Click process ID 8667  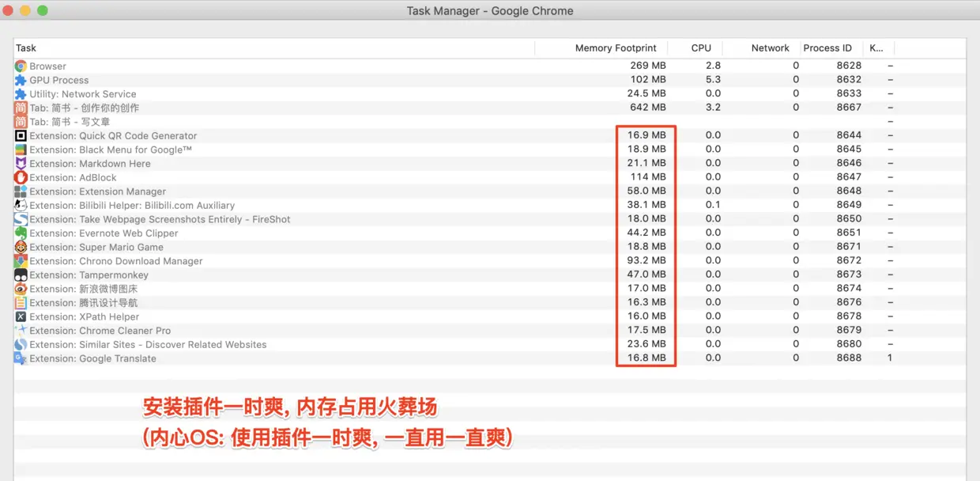tap(849, 108)
